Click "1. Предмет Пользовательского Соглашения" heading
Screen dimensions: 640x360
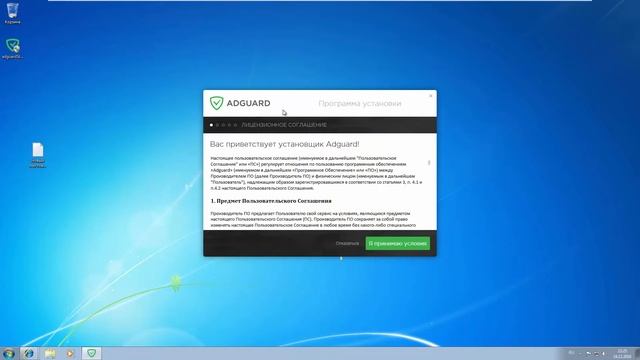click(271, 201)
